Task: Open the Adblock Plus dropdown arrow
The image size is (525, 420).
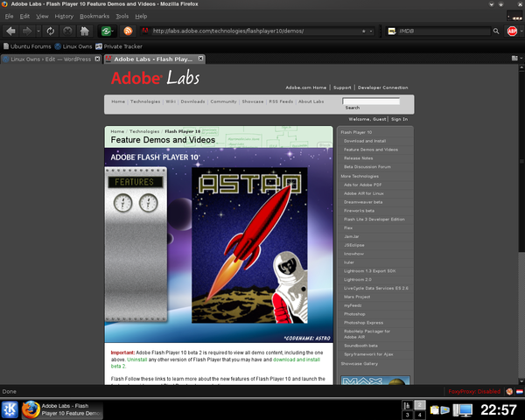Action: [x=521, y=31]
